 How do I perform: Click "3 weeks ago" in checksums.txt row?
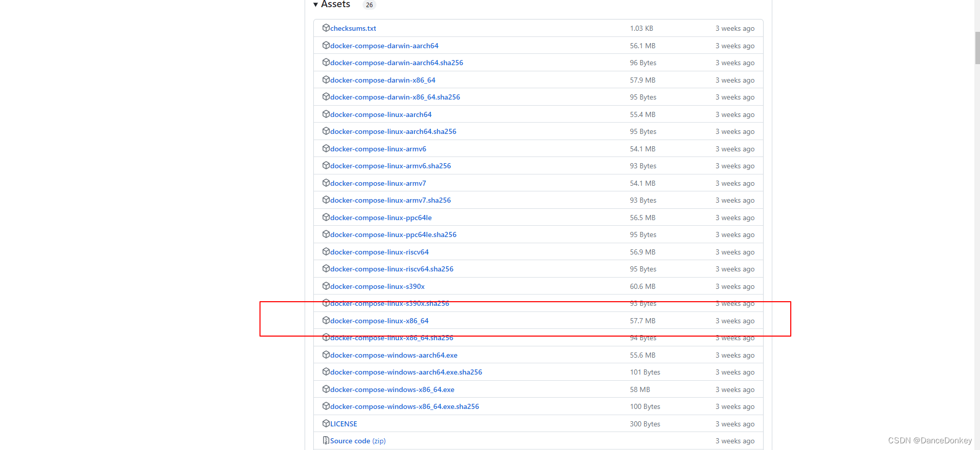(735, 28)
